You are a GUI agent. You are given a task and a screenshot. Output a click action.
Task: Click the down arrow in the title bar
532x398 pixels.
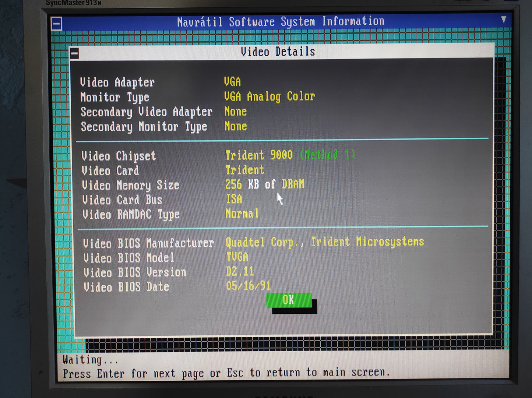click(503, 20)
